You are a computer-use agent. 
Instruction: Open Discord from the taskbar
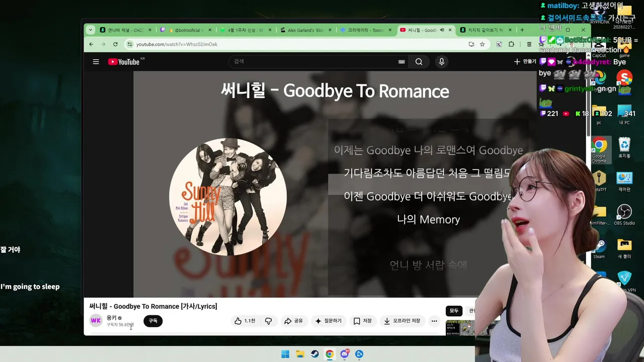345,354
